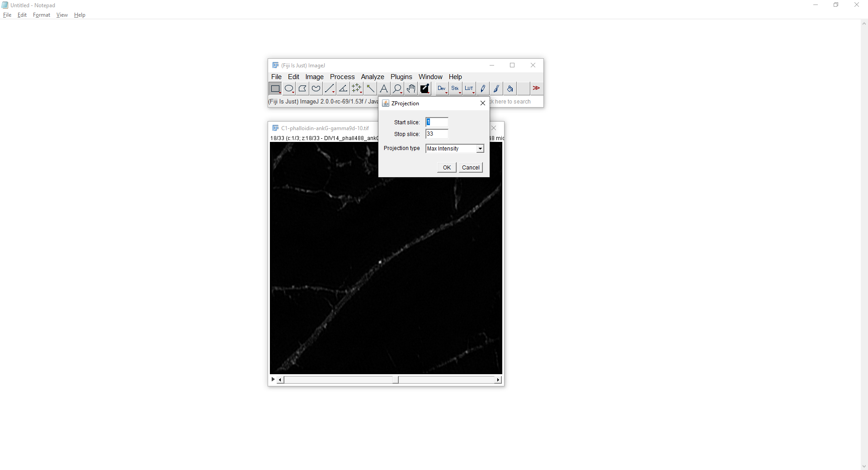
Task: Click Cancel in the ZProjection dialog
Action: pos(471,168)
